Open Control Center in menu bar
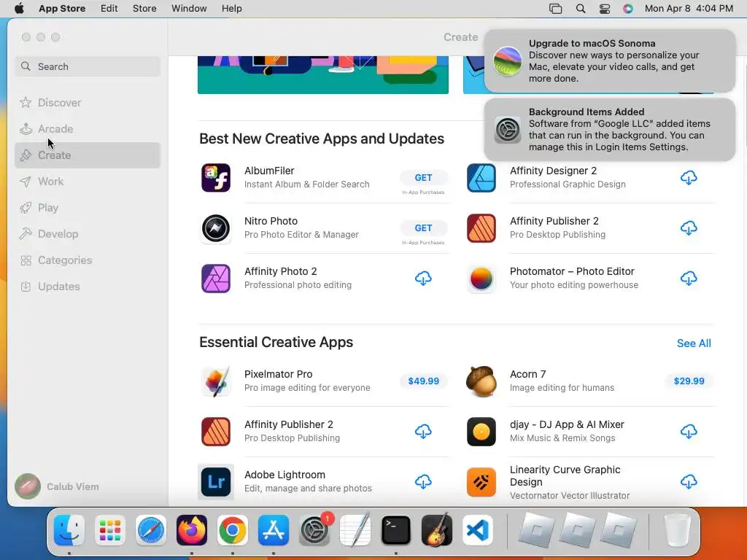 (605, 9)
